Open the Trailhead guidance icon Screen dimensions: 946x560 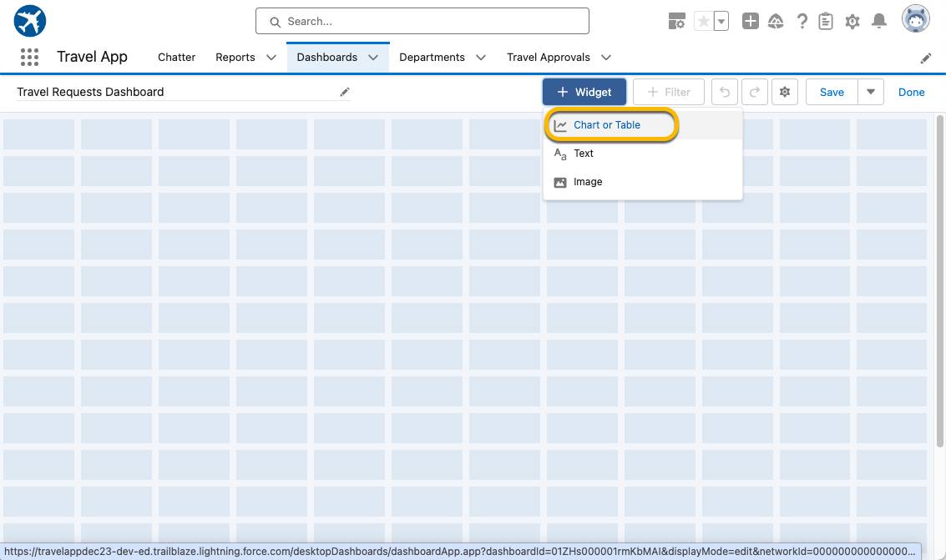776,22
